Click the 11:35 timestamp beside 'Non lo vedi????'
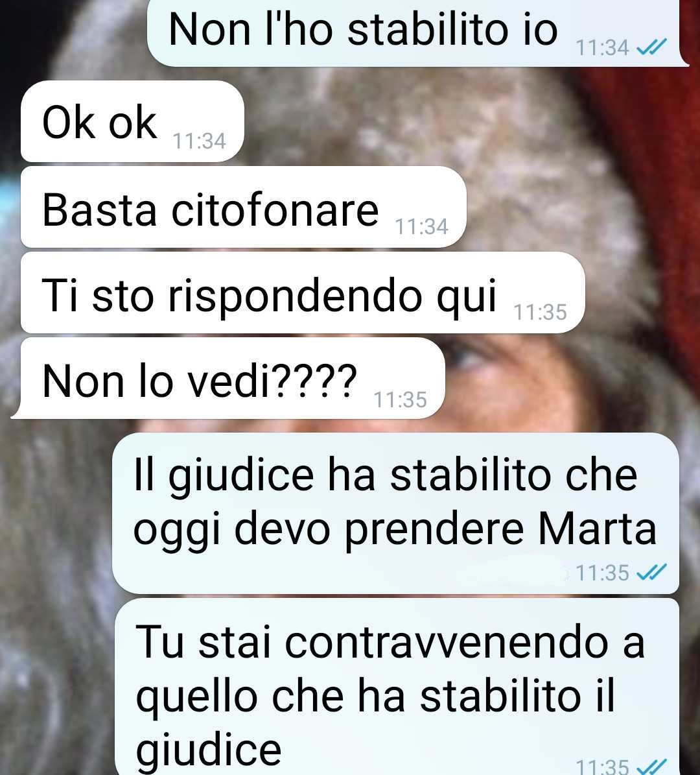 tap(400, 399)
